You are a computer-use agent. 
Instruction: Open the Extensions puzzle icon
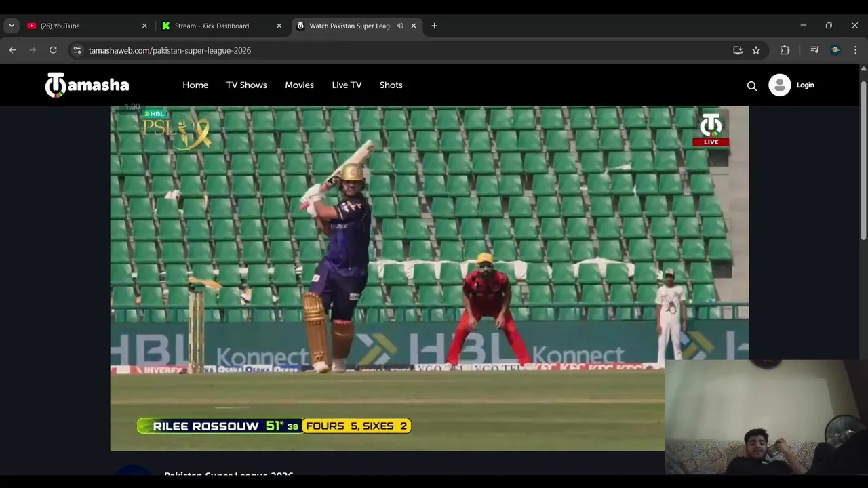click(x=785, y=50)
